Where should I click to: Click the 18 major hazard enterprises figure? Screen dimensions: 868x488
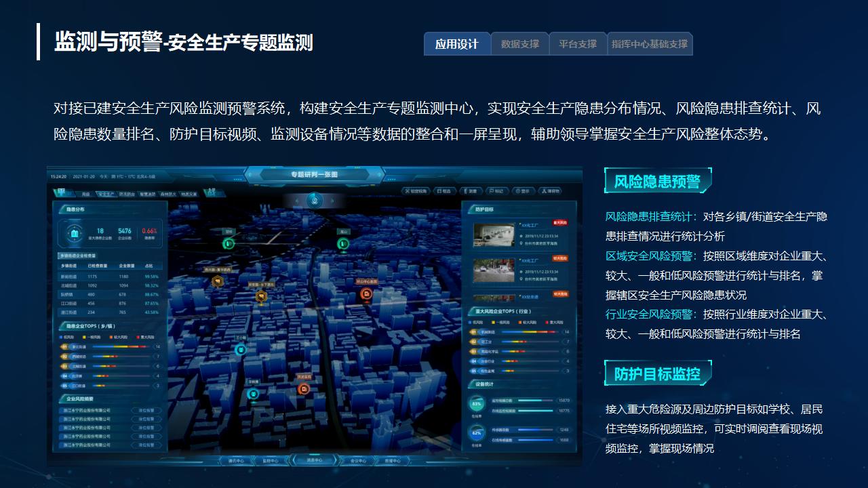coord(100,231)
